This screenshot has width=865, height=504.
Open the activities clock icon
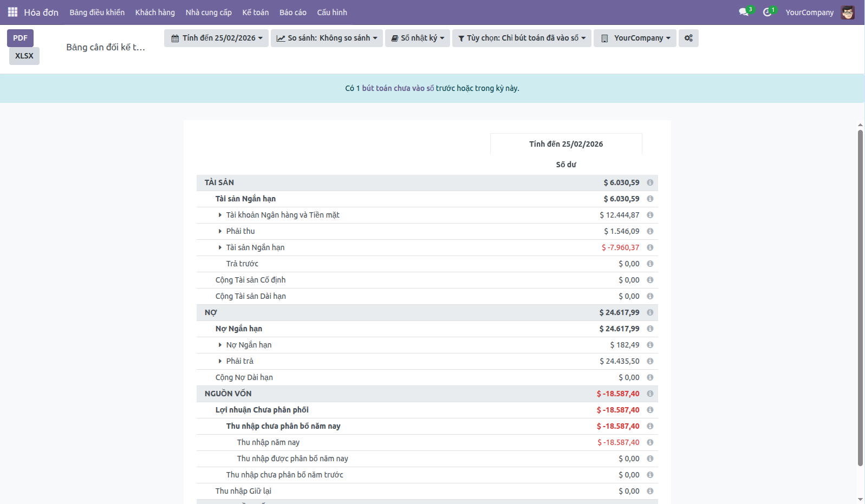point(767,12)
